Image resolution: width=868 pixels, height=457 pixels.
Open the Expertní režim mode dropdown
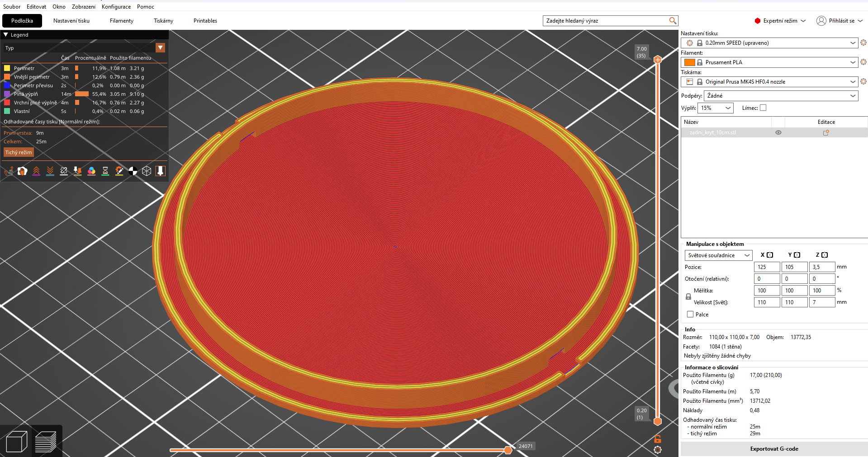(x=780, y=21)
